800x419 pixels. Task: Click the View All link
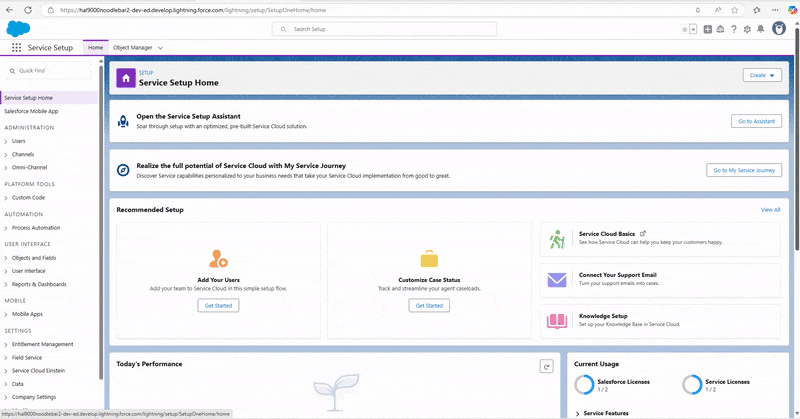[770, 210]
